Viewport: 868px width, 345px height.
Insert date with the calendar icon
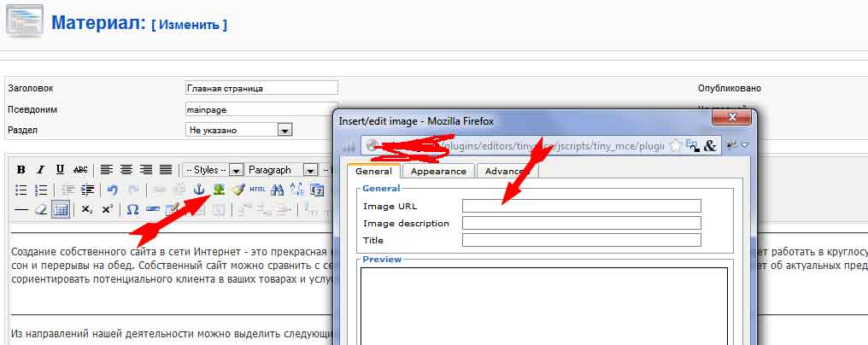[x=317, y=190]
